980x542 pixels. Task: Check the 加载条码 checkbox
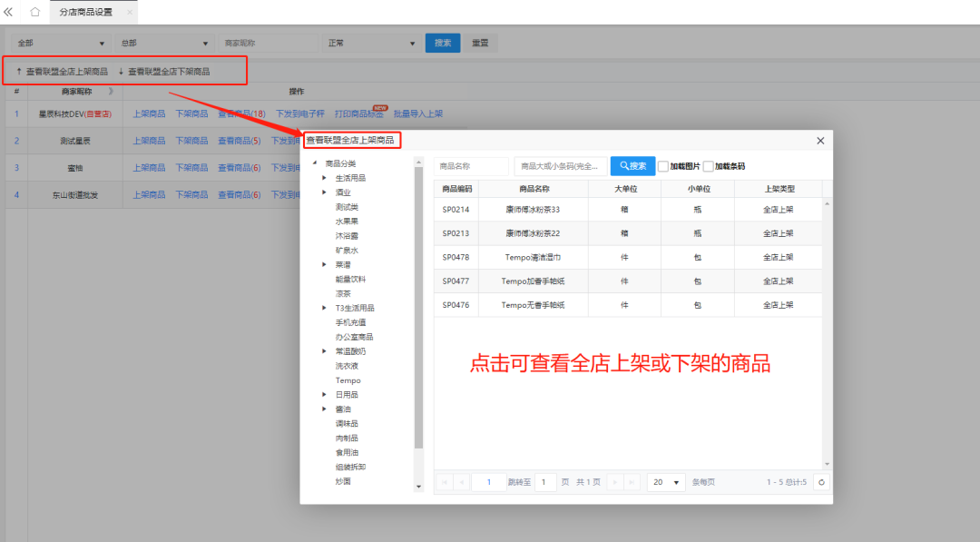[709, 166]
